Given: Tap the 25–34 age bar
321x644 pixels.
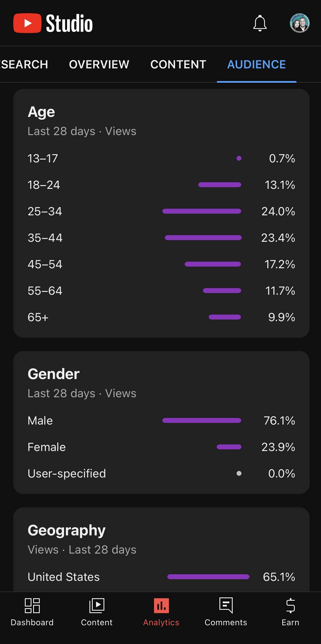Looking at the screenshot, I should pyautogui.click(x=202, y=211).
